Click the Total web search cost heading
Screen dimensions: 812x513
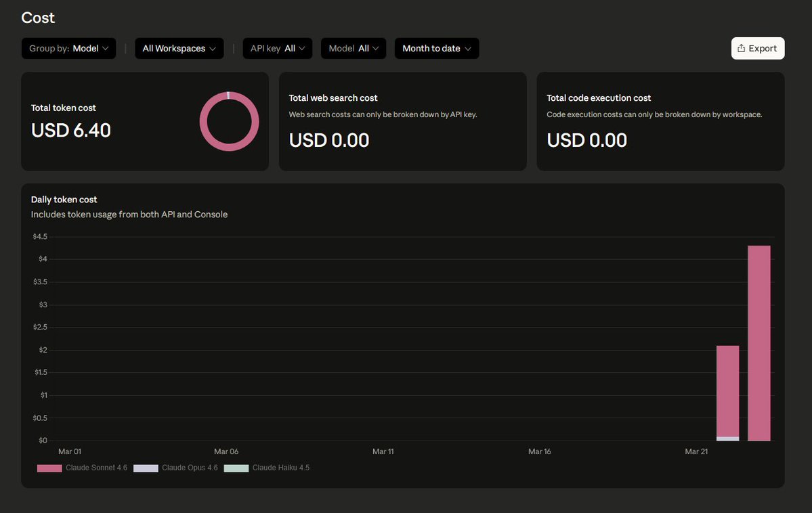[x=333, y=98]
